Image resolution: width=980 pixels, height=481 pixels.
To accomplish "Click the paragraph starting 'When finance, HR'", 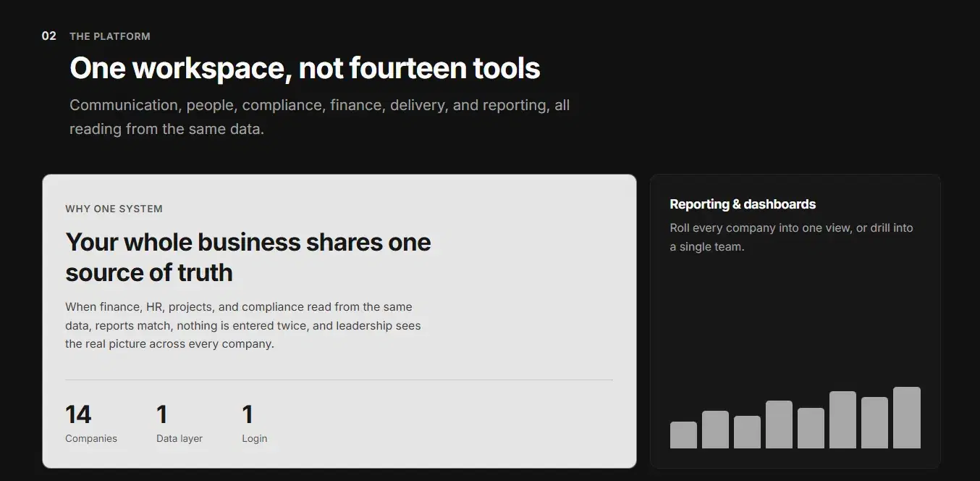I will point(243,325).
